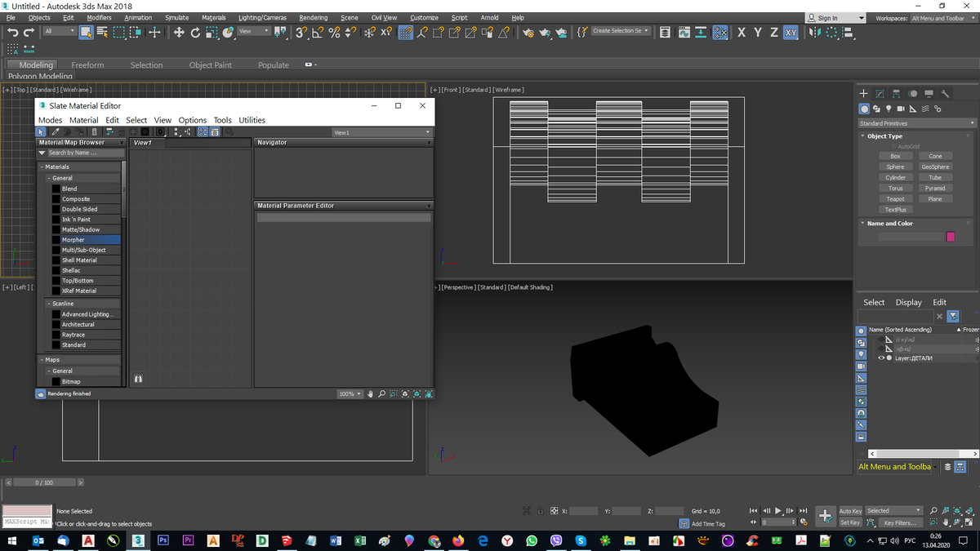Create a Sphere primitive
The image size is (980, 551).
pyautogui.click(x=895, y=167)
